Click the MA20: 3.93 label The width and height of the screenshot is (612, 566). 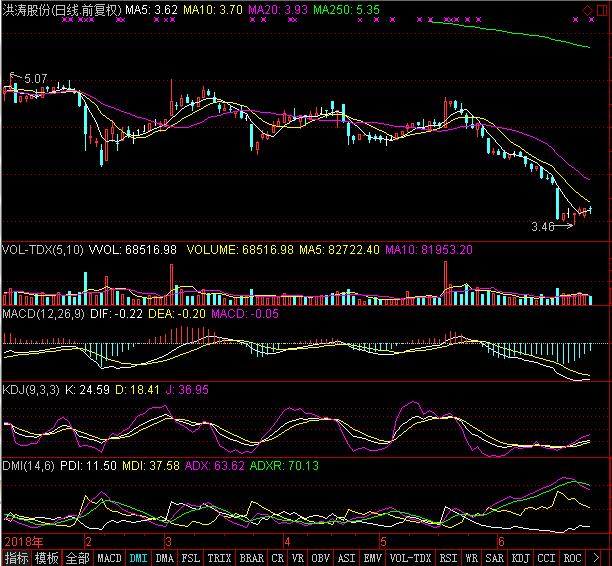[x=278, y=10]
